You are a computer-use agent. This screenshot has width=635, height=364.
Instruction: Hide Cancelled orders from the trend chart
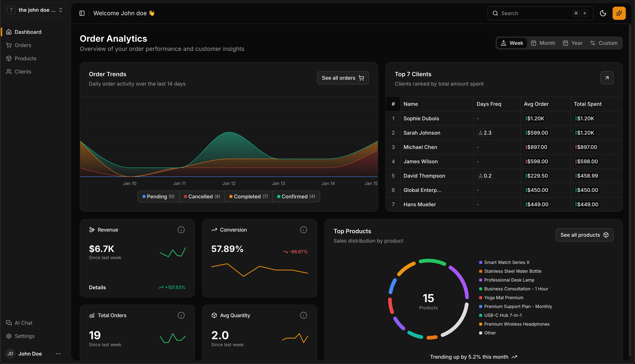point(202,197)
